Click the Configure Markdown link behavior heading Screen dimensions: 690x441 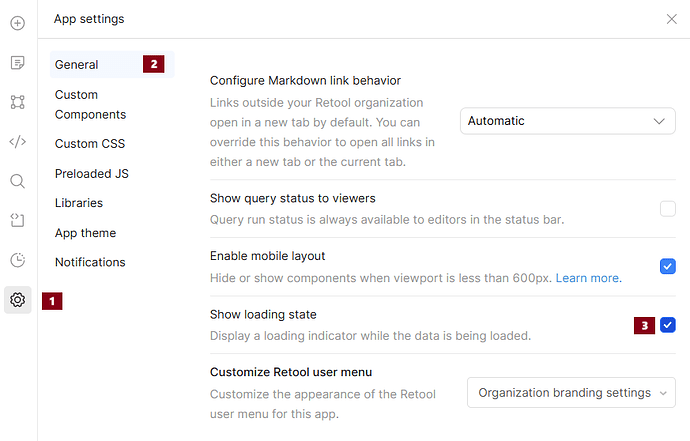coord(305,81)
